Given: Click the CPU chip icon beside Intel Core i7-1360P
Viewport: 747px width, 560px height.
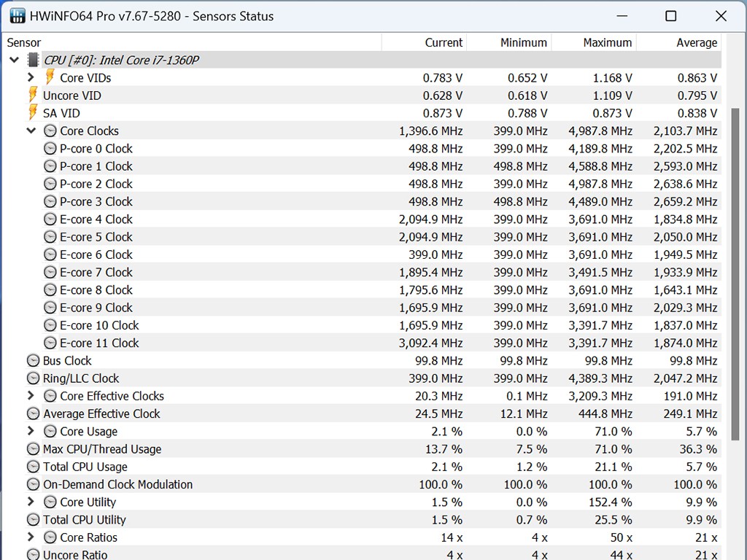Looking at the screenshot, I should click(x=34, y=60).
